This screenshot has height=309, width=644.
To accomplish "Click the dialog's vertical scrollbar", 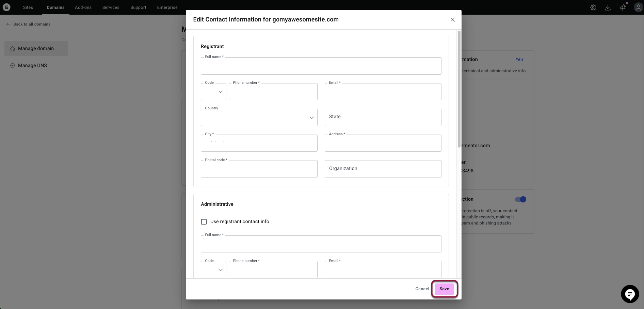I will (459, 89).
